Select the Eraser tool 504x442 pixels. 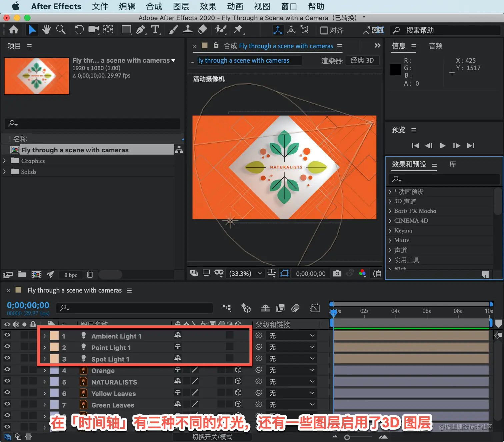pyautogui.click(x=202, y=30)
